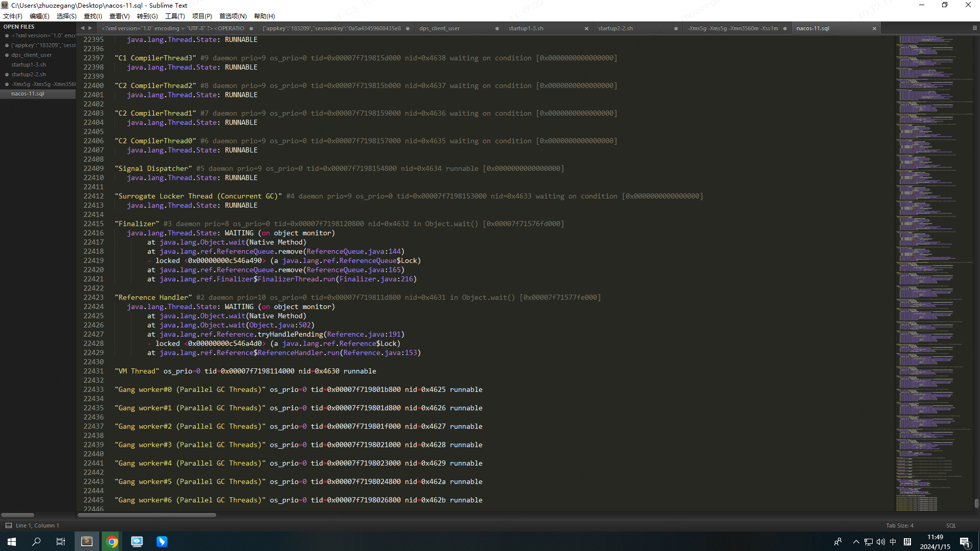Click the "VM Thread" line text

point(245,371)
